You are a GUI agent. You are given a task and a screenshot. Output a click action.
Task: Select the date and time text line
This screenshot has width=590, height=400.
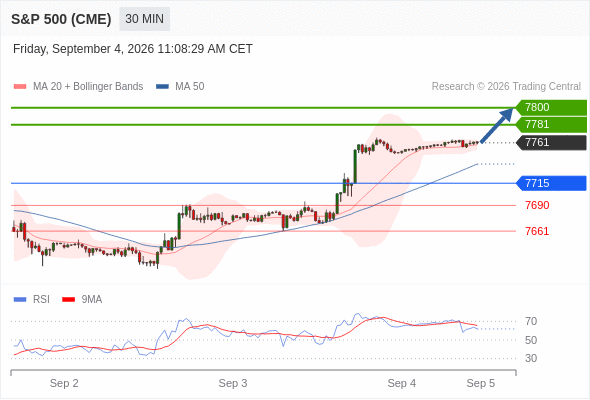click(133, 49)
